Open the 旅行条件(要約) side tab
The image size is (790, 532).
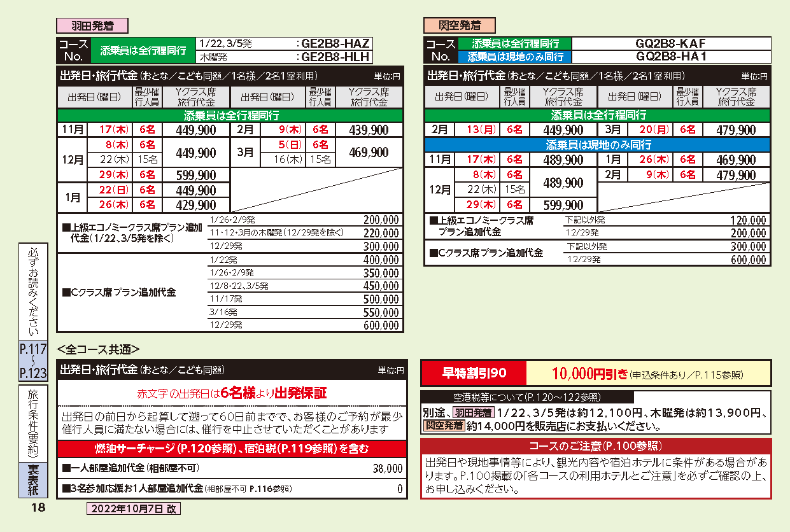[x=33, y=423]
